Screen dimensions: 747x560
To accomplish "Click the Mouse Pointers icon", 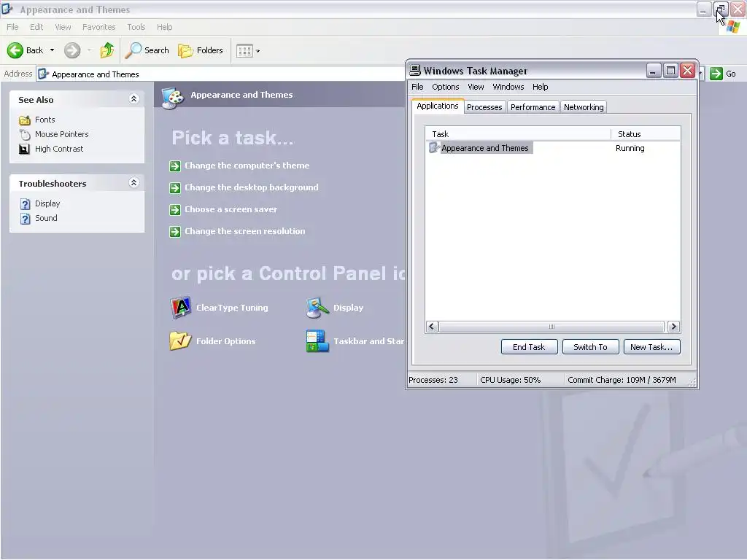I will coord(24,134).
